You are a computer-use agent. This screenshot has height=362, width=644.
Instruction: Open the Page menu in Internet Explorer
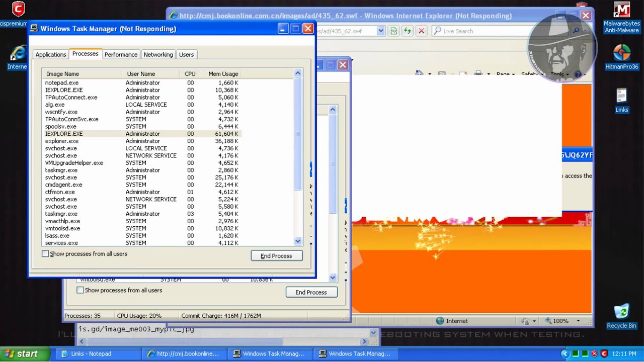[x=505, y=74]
